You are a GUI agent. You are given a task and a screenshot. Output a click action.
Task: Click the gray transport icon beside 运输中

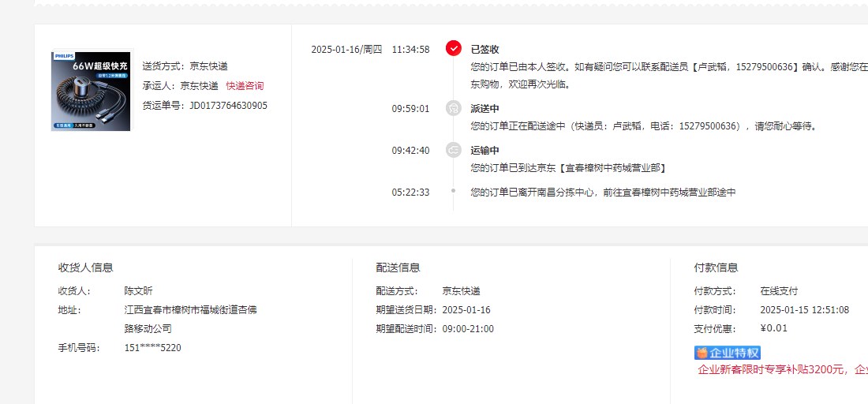pyautogui.click(x=454, y=150)
